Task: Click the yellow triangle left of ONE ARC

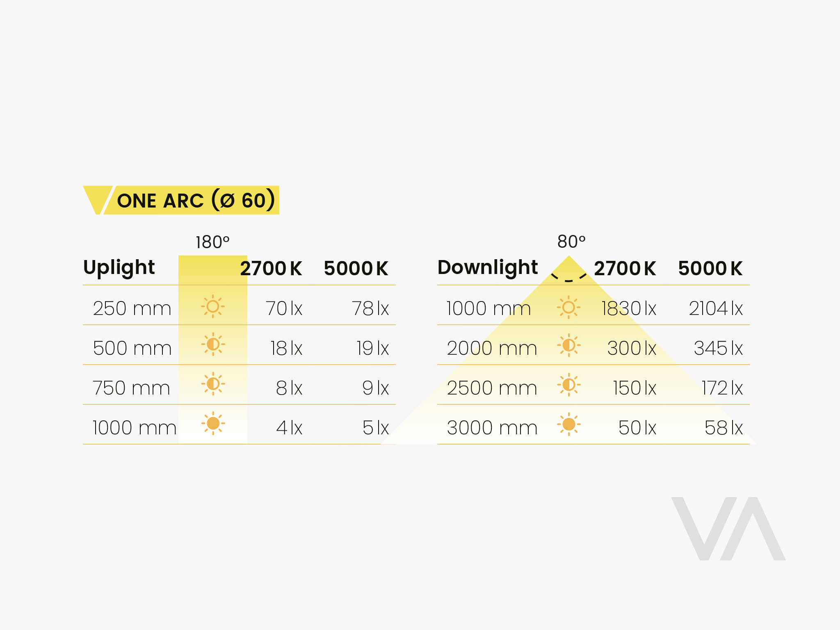Action: pos(97,199)
